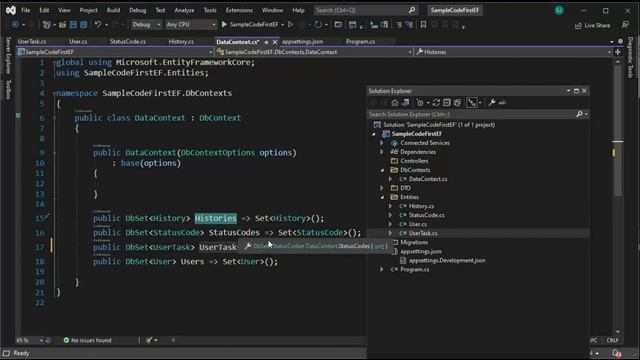Save the current file with single-disk icon
This screenshot has height=360, width=640.
[73, 24]
